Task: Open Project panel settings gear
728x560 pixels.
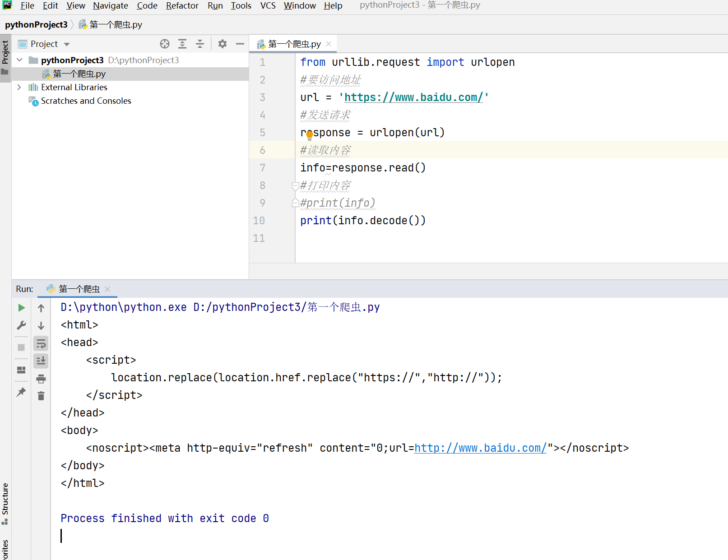Action: click(223, 44)
